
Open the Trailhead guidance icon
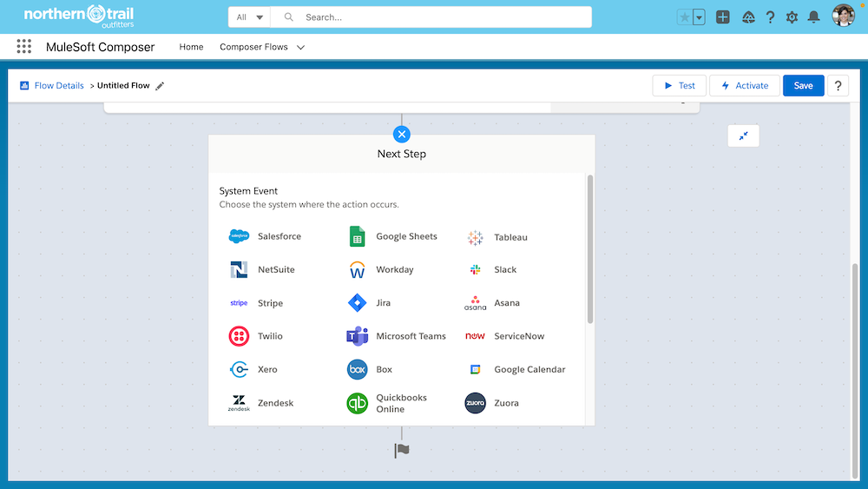pos(748,17)
